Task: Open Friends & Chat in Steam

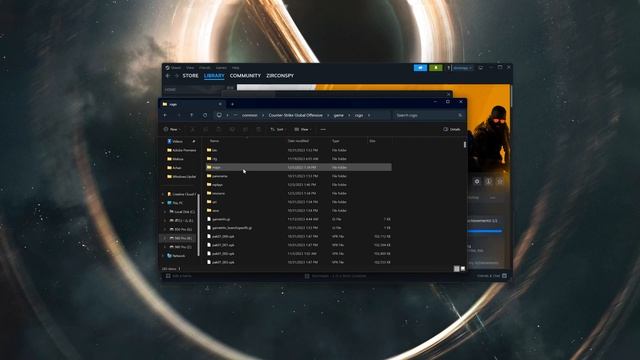Action: pos(492,276)
